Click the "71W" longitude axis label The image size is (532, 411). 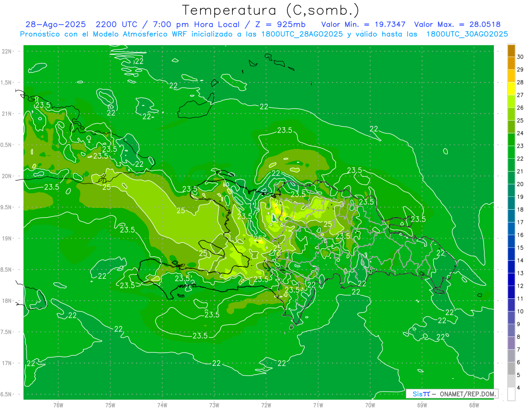point(318,405)
